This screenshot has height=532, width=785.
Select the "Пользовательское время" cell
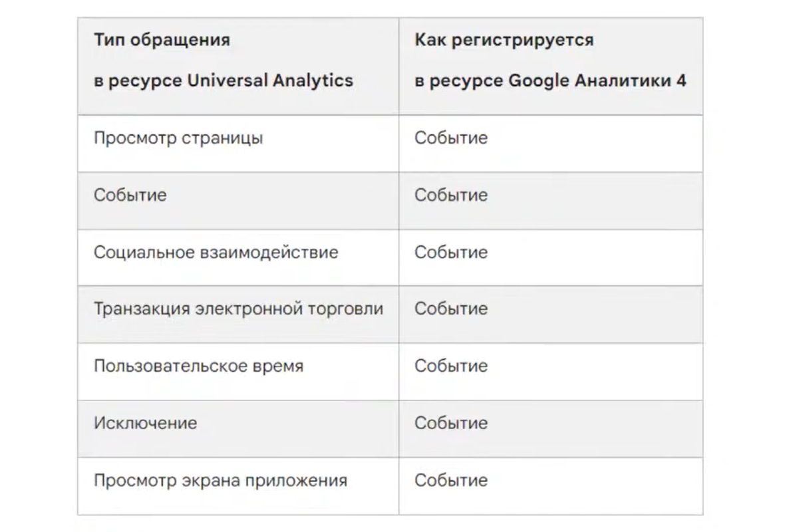tap(198, 366)
